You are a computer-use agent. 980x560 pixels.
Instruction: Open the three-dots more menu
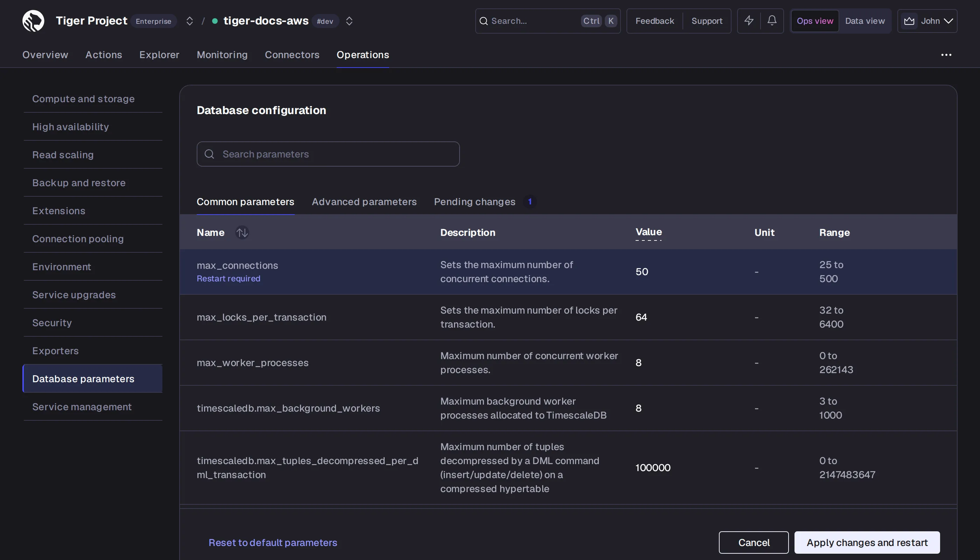tap(946, 55)
